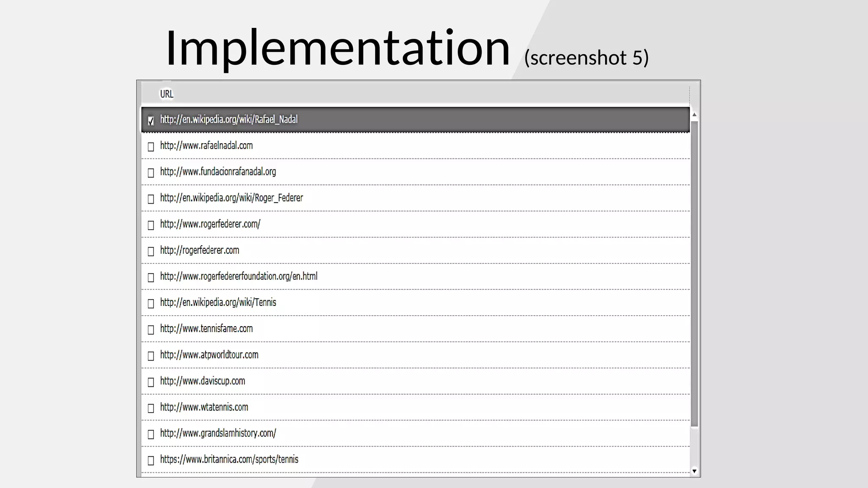The height and width of the screenshot is (488, 868).
Task: Check the www.rogerfederer.com/ checkbox
Action: pos(151,225)
